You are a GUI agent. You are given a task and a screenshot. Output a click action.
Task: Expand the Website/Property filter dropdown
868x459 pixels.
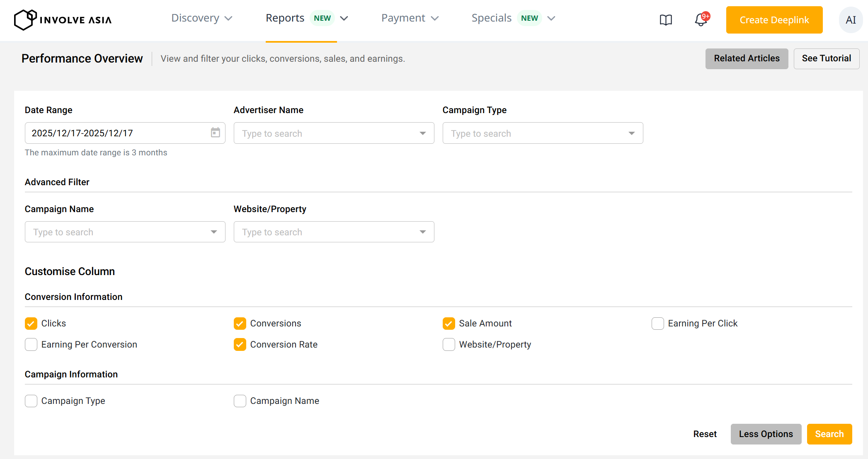tap(422, 232)
